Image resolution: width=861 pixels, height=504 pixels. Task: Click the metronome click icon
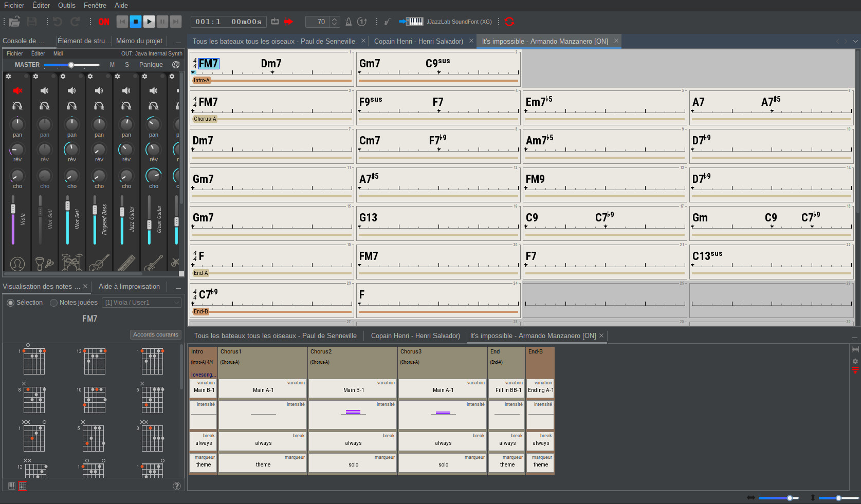[x=349, y=22]
